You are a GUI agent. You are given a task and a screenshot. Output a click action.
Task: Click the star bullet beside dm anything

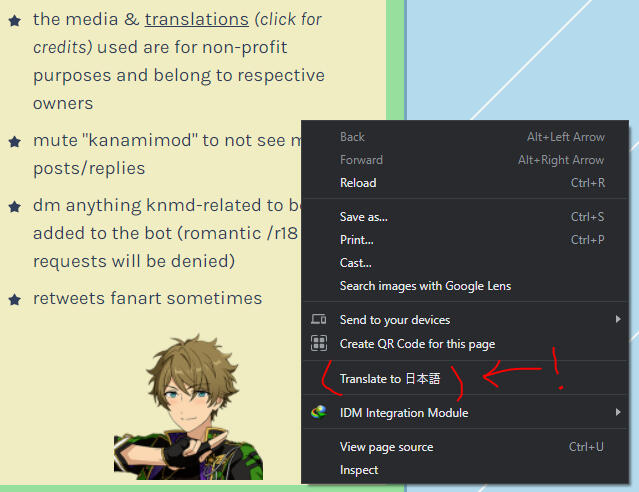click(x=15, y=207)
